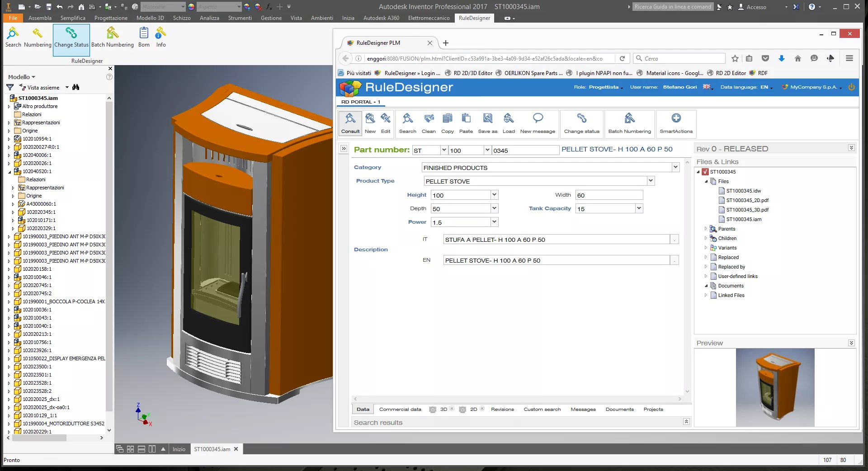This screenshot has height=471, width=868.
Task: Open the Product Type dropdown
Action: [x=651, y=181]
